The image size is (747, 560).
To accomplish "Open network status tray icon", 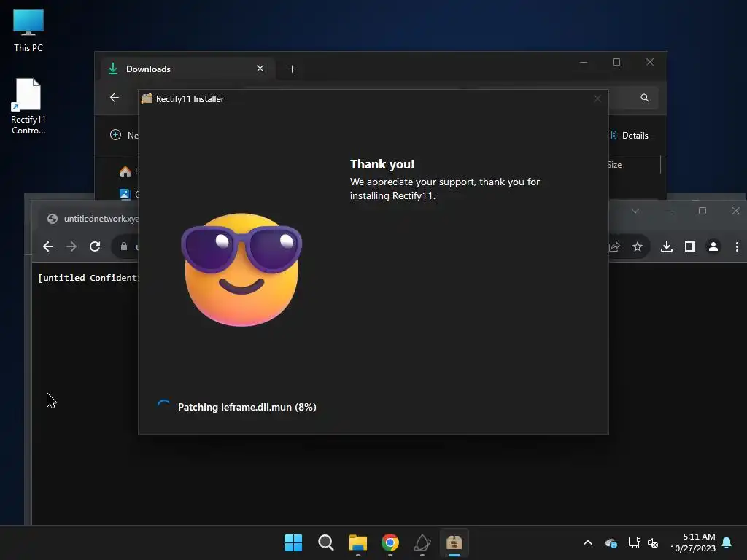I will coord(634,542).
